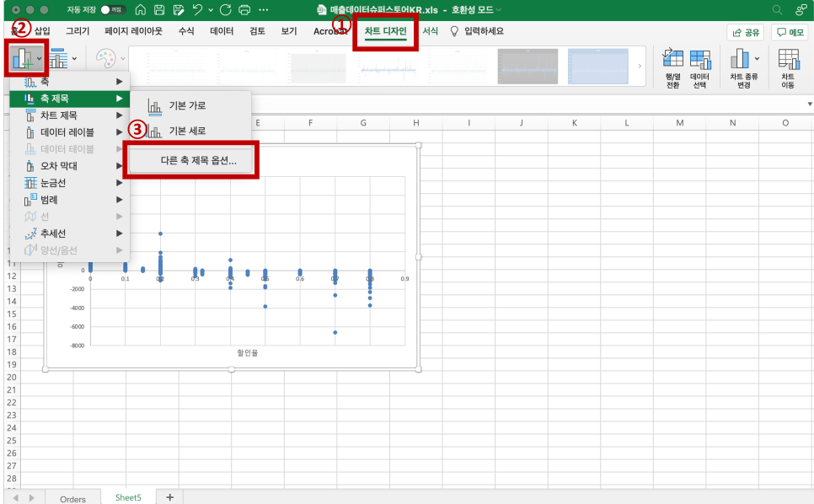Select the 축 제목 menu item
The width and height of the screenshot is (814, 504).
click(x=70, y=98)
